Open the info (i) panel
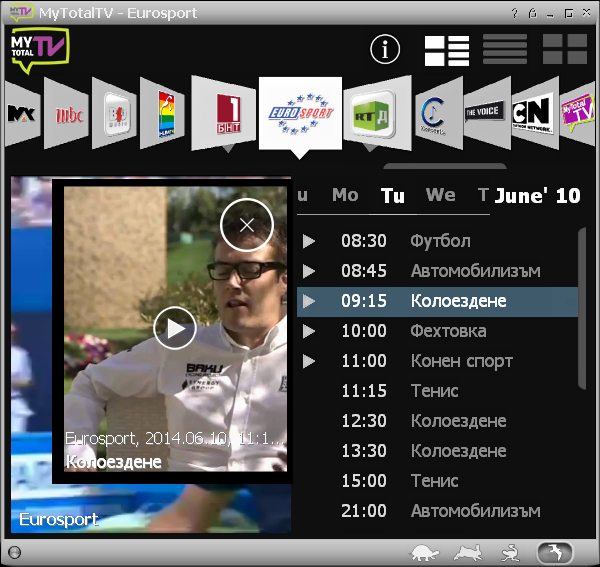600x567 pixels. 385,49
